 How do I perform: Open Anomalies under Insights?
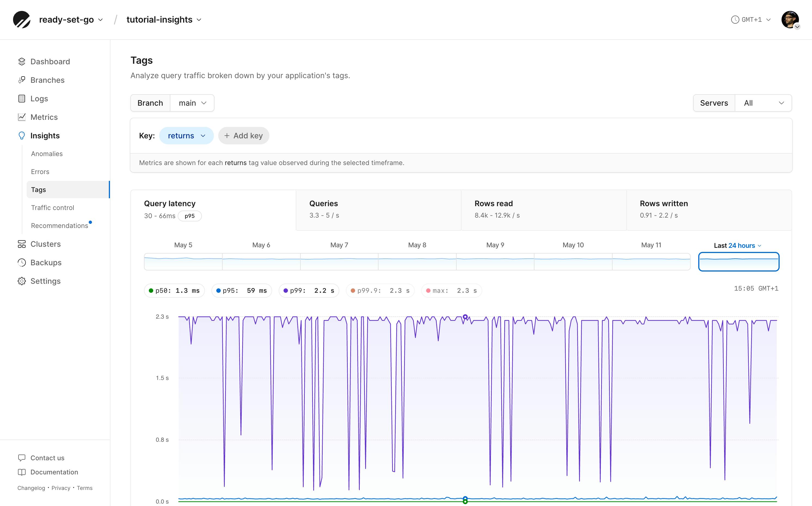click(47, 154)
